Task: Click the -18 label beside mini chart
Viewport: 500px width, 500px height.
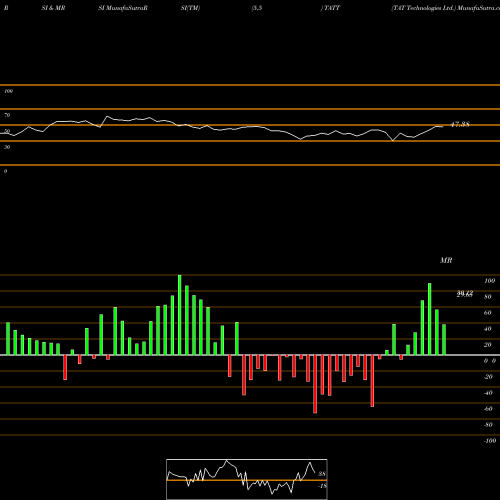Action: (322, 486)
